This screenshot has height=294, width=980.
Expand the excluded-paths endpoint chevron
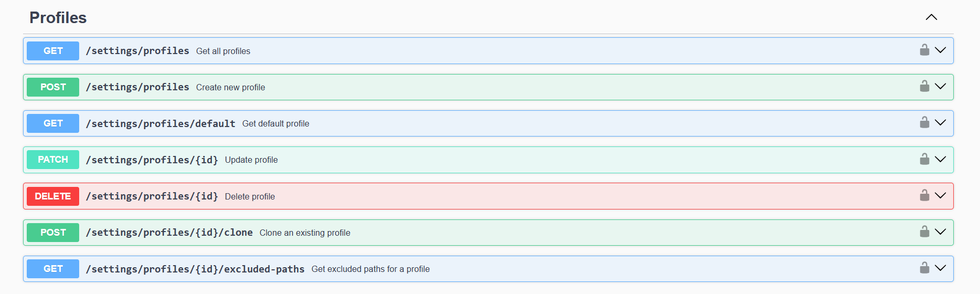click(941, 268)
